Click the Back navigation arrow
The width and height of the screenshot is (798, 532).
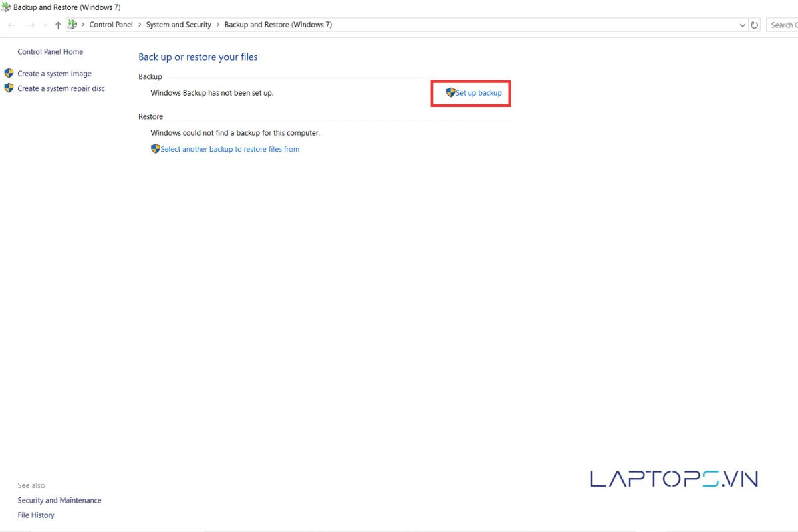point(11,25)
